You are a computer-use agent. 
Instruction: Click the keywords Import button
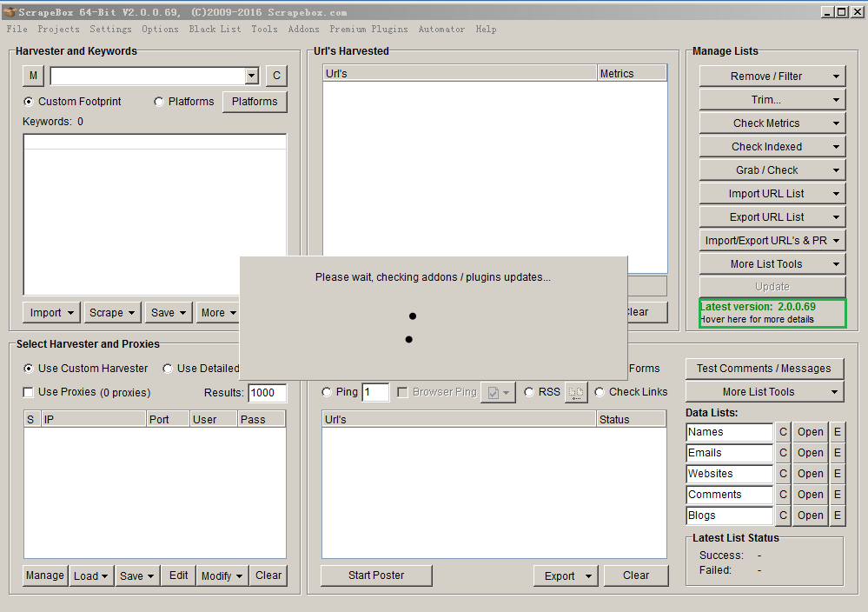[x=51, y=313]
